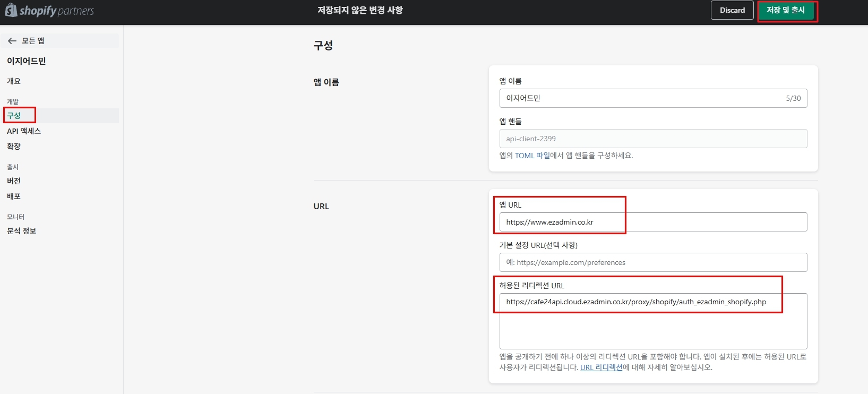The width and height of the screenshot is (868, 394).
Task: Open the 버전 page
Action: click(x=14, y=181)
